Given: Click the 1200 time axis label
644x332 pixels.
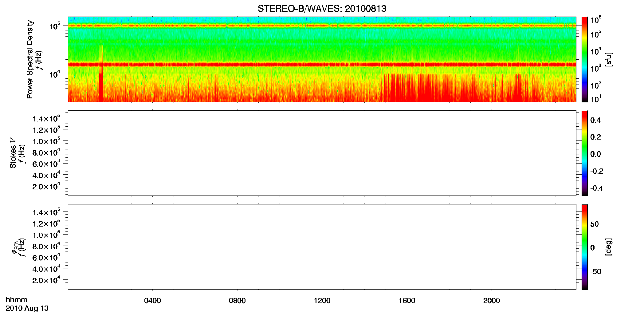Looking at the screenshot, I should click(x=322, y=301).
